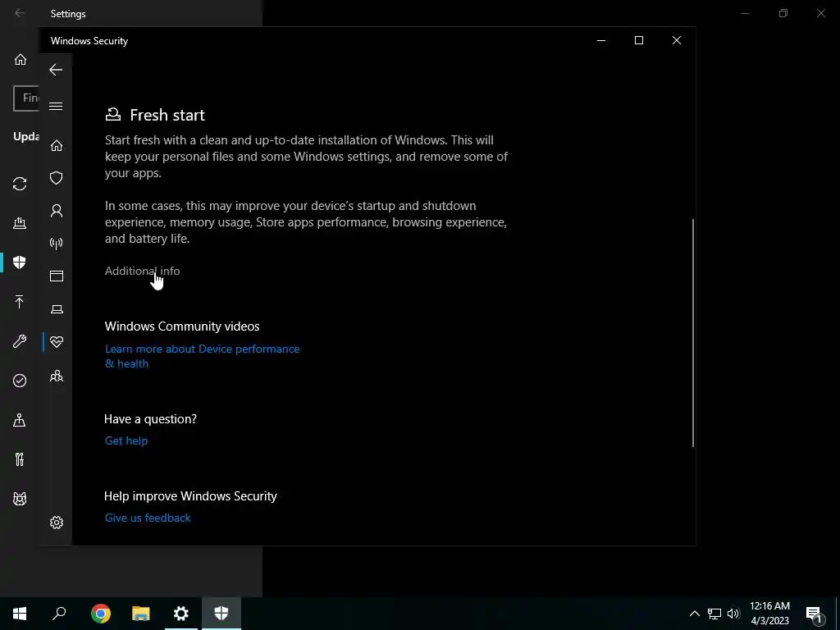Screen dimensions: 840x630
Task: Open Virus & threat protection shield icon
Action: tap(57, 178)
